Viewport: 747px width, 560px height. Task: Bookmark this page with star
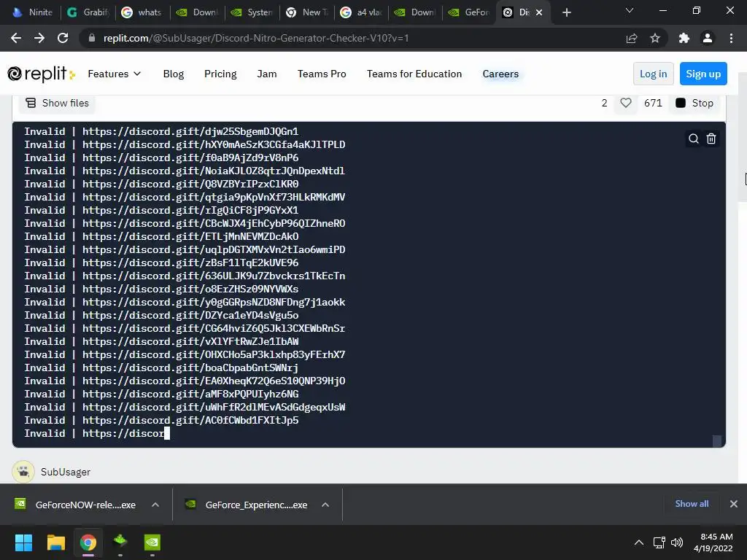655,38
